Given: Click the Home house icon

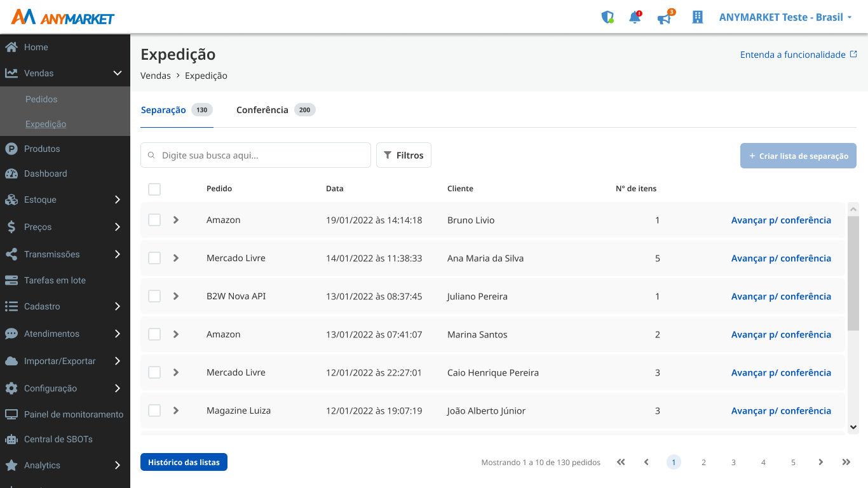Looking at the screenshot, I should [11, 47].
